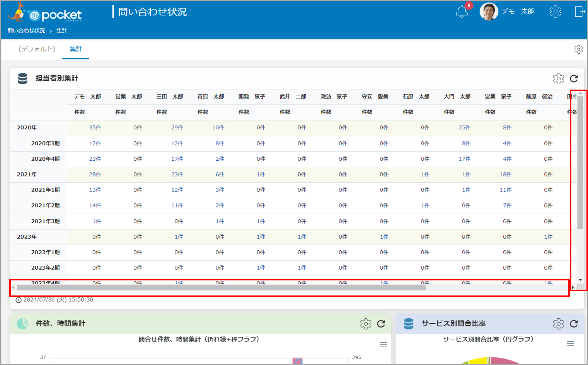This screenshot has height=365, width=588.
Task: Click the table scrollbar left arrow
Action: (14, 287)
